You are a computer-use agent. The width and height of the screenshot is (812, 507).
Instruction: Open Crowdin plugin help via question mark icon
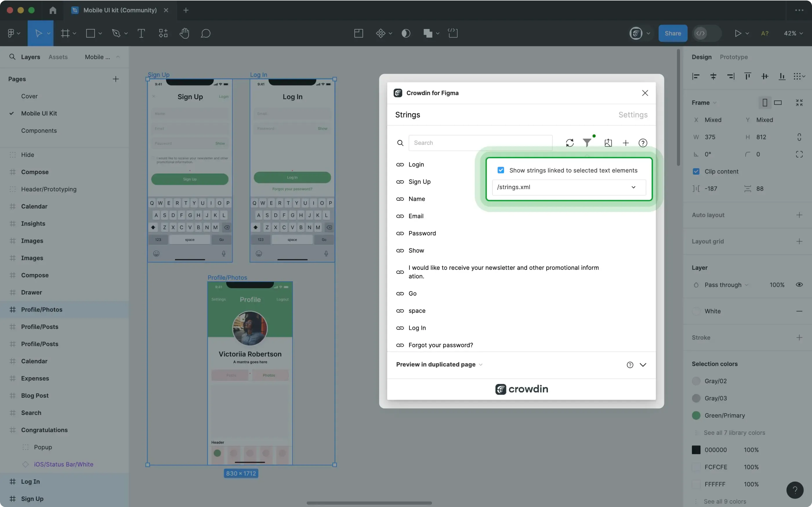(x=643, y=142)
